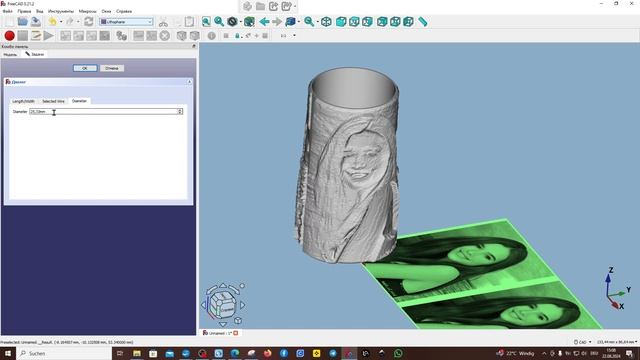Set rear view

pos(382,22)
